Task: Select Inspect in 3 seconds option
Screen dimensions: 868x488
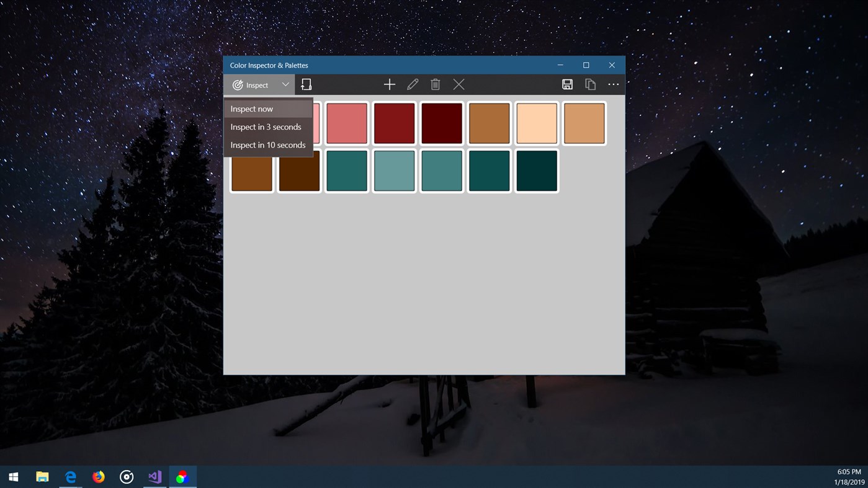Action: [x=266, y=126]
